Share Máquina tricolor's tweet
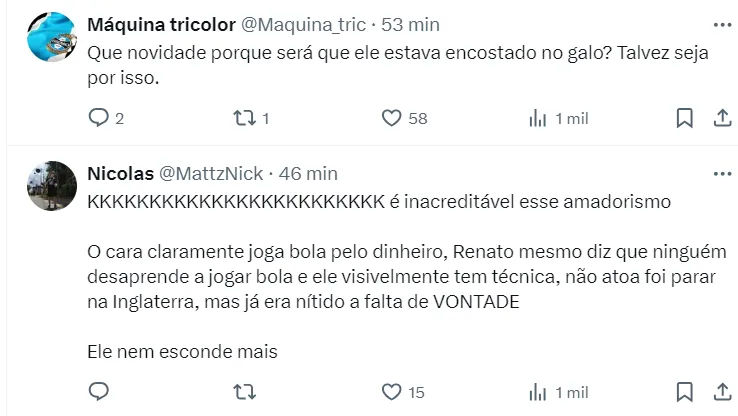Image resolution: width=738 pixels, height=416 pixels. [x=719, y=118]
